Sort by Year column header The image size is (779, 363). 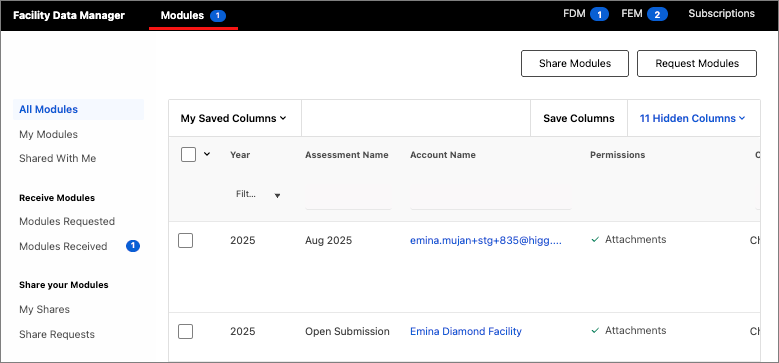240,155
